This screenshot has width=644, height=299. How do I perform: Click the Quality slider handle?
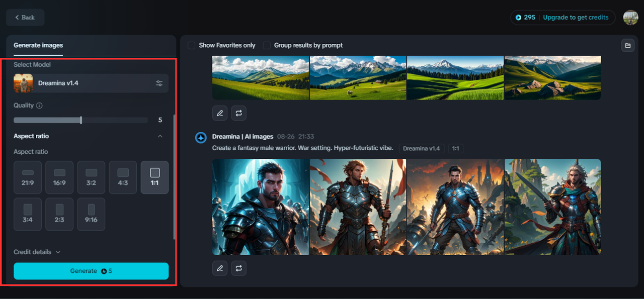pyautogui.click(x=81, y=120)
